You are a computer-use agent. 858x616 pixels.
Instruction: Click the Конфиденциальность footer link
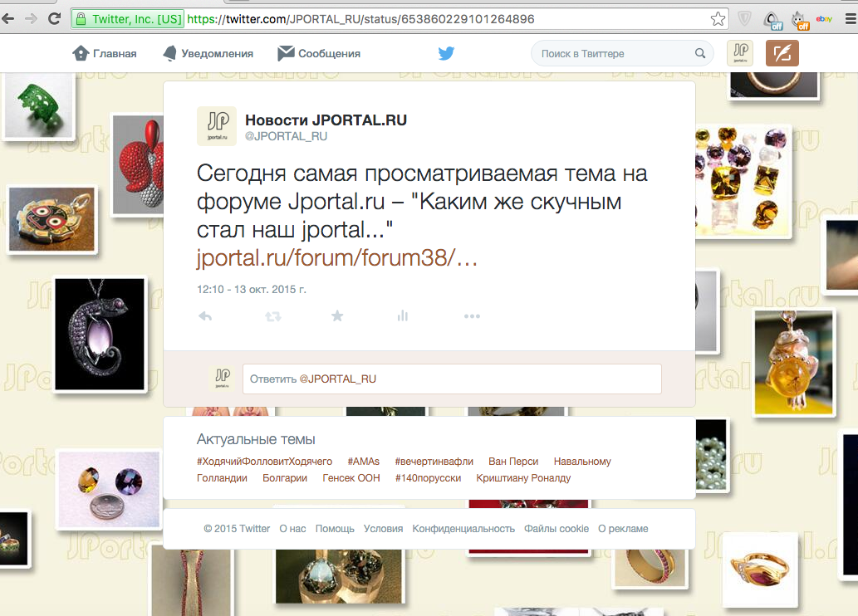coord(463,529)
